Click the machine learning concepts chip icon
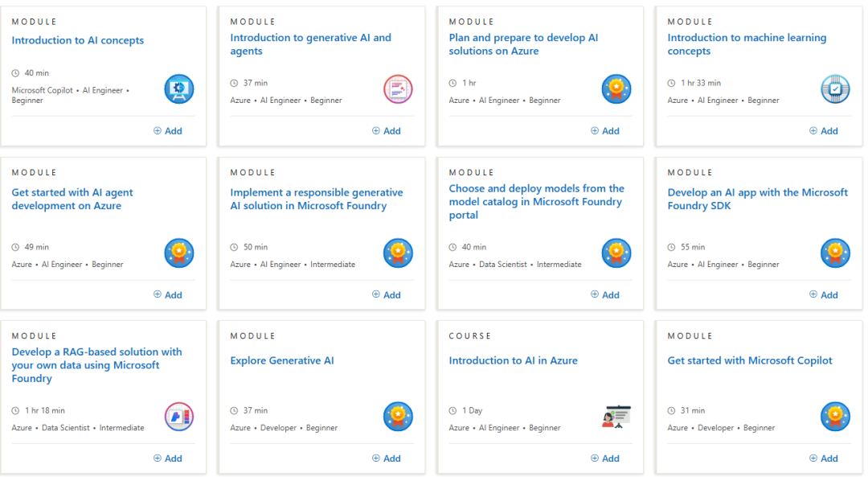The width and height of the screenshot is (868, 477). pos(835,88)
